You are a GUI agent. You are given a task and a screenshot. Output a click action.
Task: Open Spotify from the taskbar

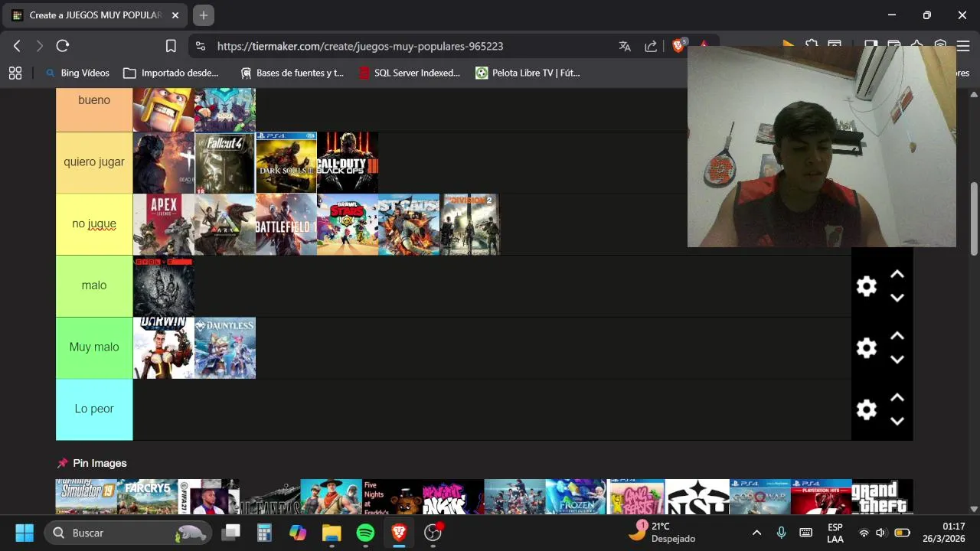click(365, 533)
